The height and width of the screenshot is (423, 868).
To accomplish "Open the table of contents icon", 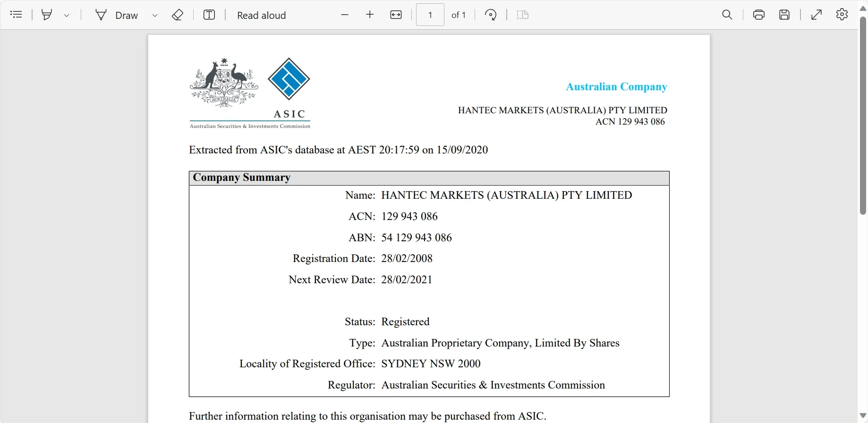I will (16, 15).
